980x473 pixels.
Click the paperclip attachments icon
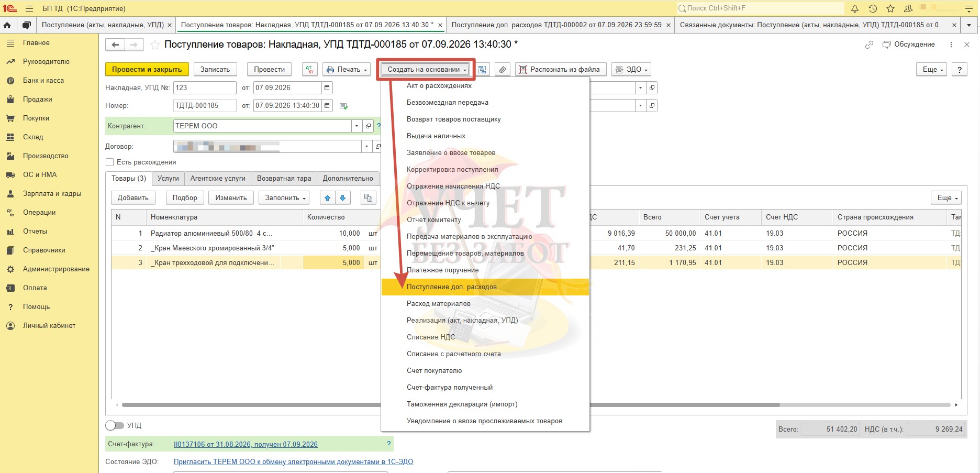pos(503,69)
